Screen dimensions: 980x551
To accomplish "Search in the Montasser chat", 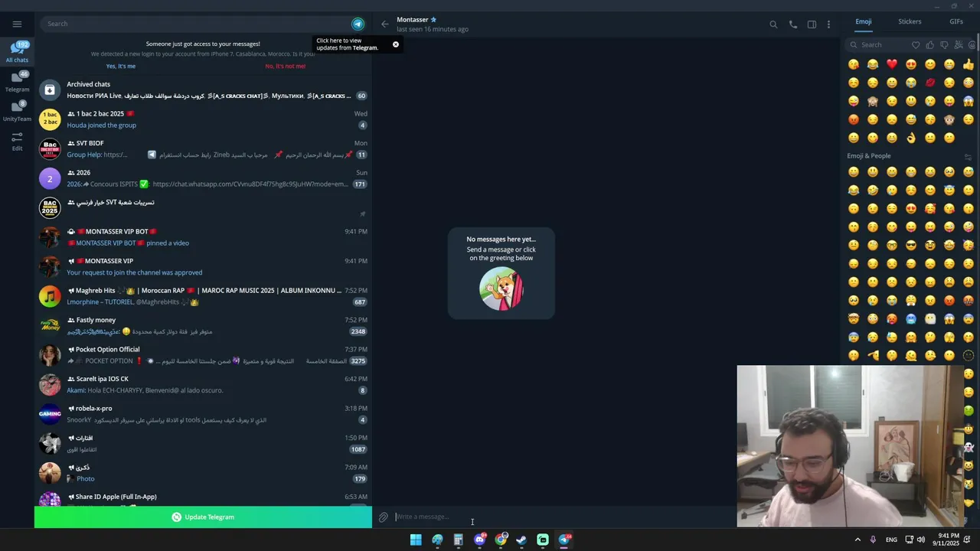I will coord(773,24).
